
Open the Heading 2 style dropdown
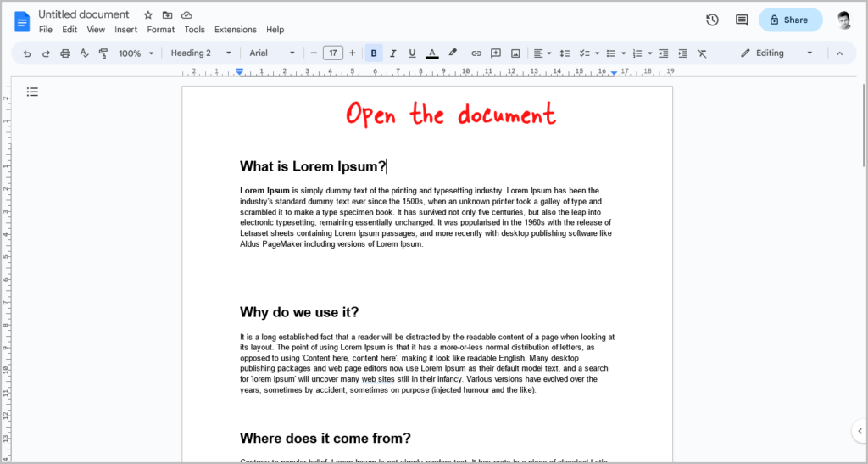[201, 53]
